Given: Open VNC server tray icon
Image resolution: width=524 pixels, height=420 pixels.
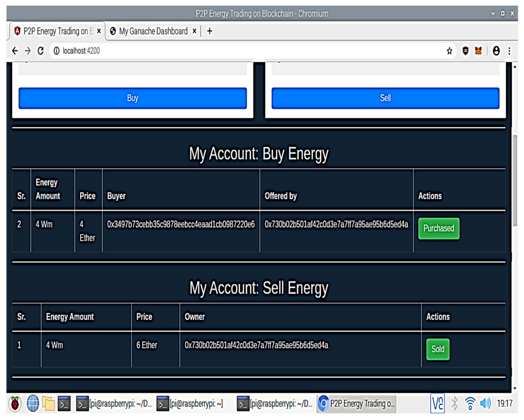Looking at the screenshot, I should pos(437,403).
